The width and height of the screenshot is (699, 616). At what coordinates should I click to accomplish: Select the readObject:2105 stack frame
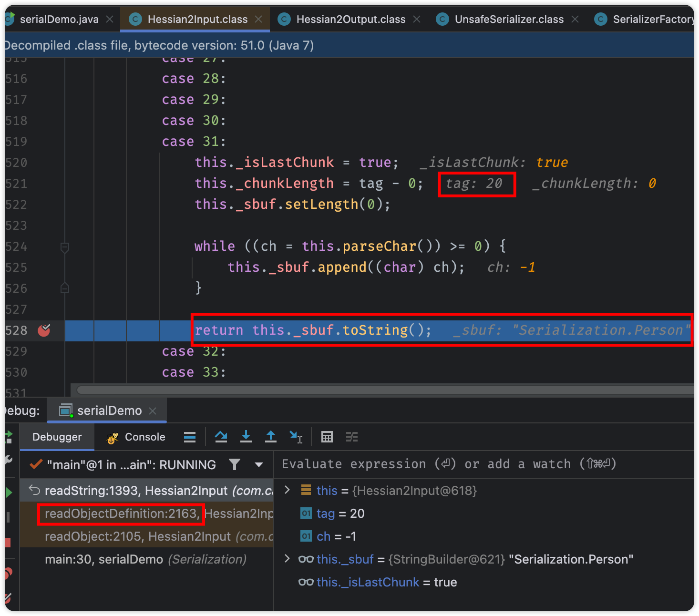[x=147, y=536]
